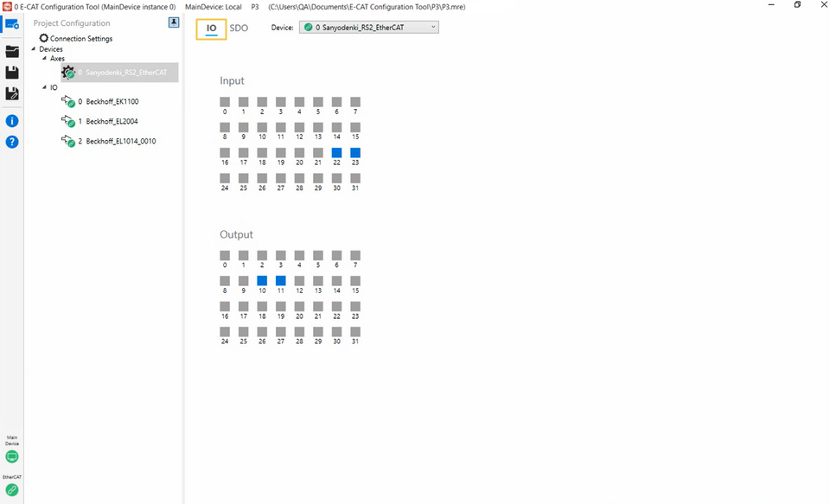The width and height of the screenshot is (830, 504).
Task: Open the blue info icon
Action: 12,121
